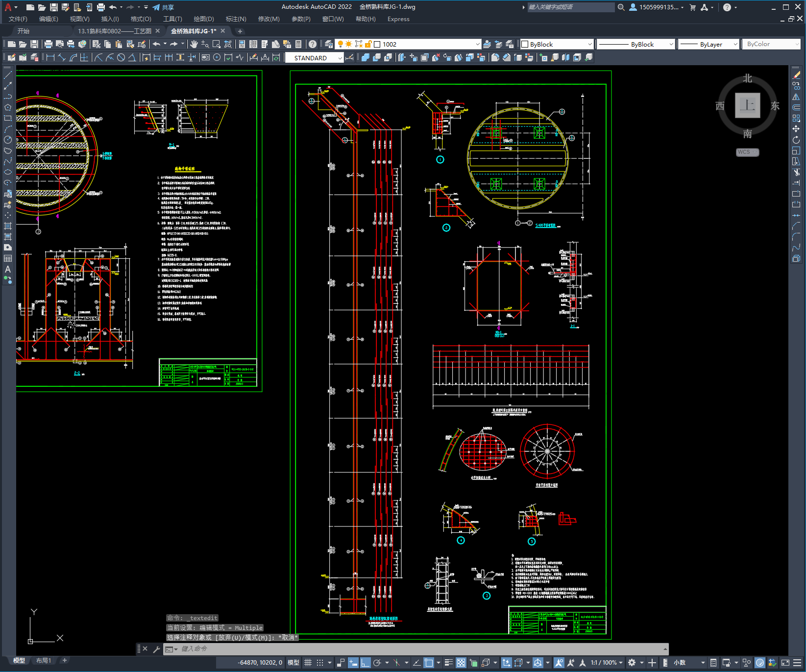Click the 模型 button in status bar
The width and height of the screenshot is (806, 672).
293,662
